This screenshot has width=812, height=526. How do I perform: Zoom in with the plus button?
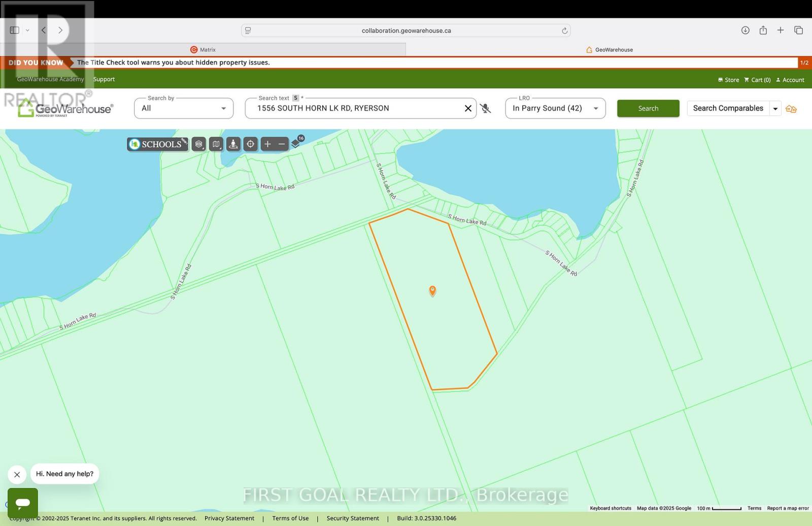tap(267, 144)
